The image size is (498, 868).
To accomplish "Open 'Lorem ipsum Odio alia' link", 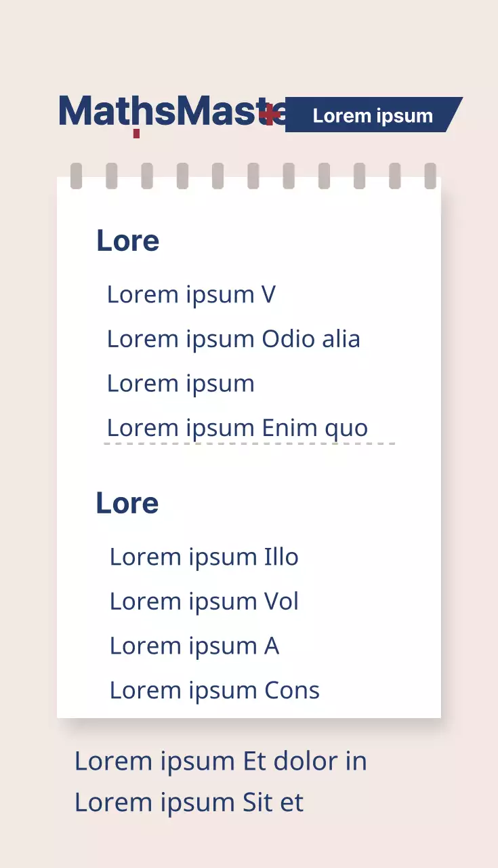I will tap(233, 339).
